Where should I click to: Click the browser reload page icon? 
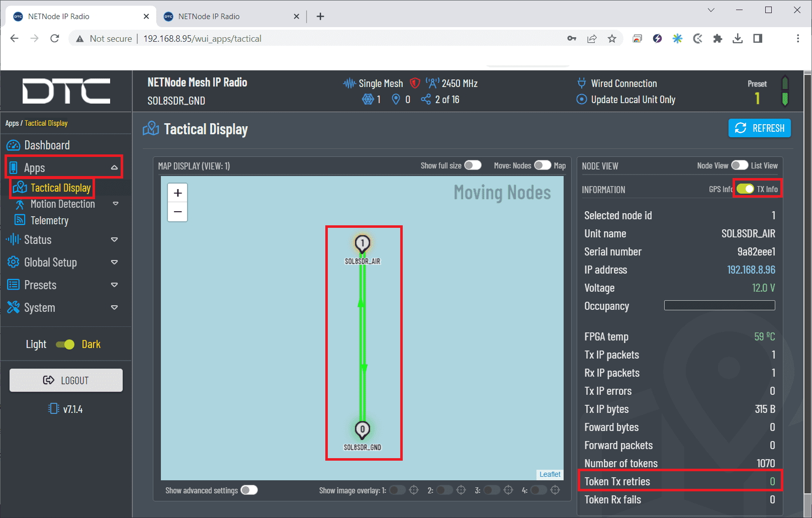pos(55,39)
